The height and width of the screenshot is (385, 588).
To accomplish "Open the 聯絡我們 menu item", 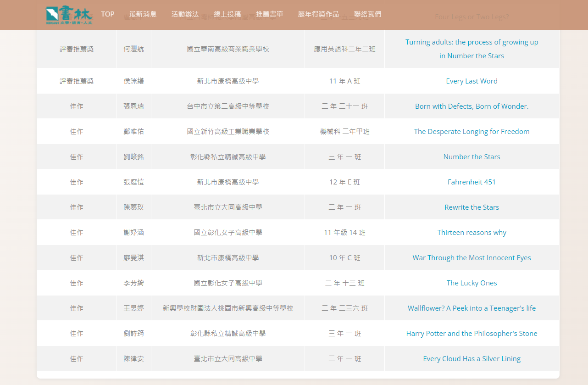I will 368,14.
